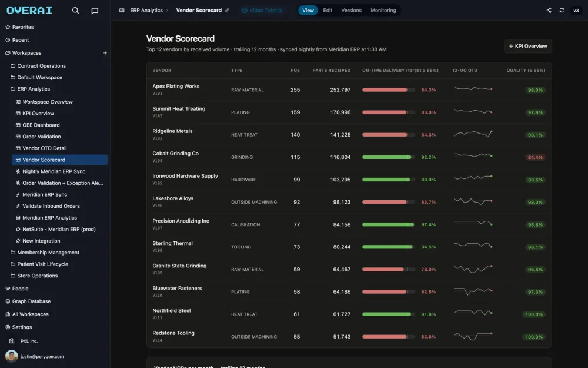This screenshot has height=368, width=588.
Task: Switch to the Versions tab
Action: (x=352, y=11)
